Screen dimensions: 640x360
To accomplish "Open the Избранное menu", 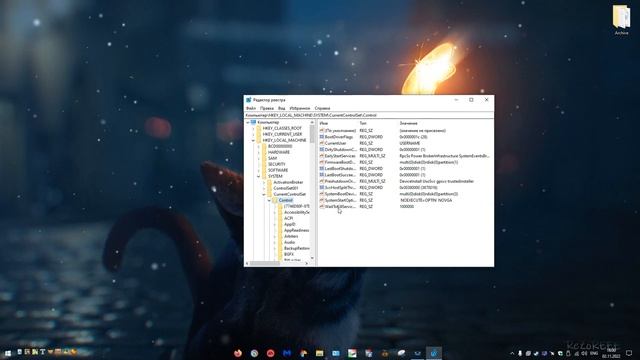I will pyautogui.click(x=300, y=108).
